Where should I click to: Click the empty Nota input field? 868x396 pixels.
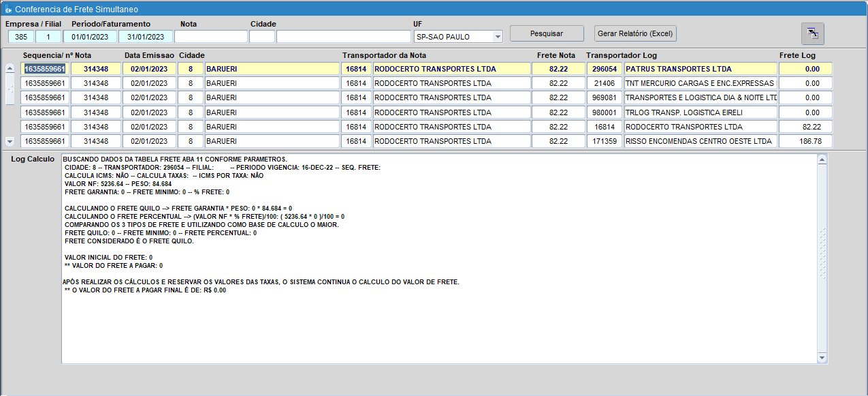(211, 37)
